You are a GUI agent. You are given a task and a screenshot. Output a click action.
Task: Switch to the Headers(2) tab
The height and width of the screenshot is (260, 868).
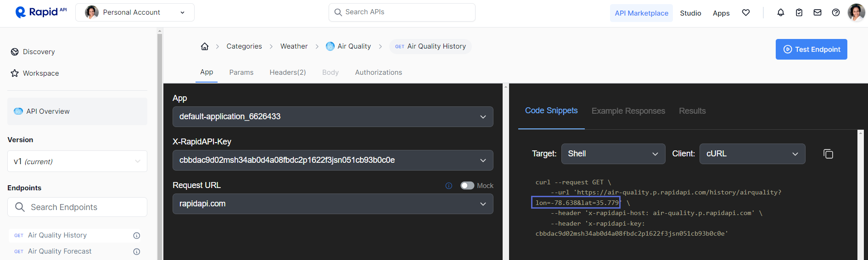point(288,72)
